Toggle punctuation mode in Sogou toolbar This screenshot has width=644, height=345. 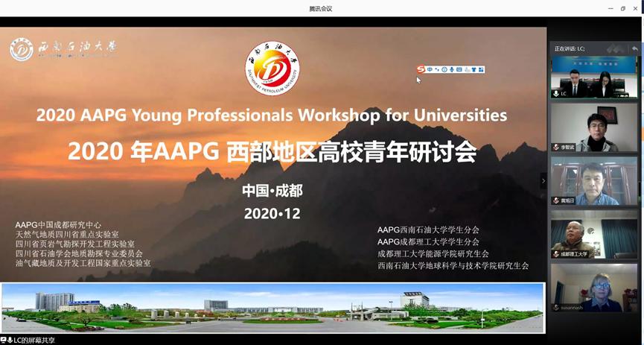tap(437, 69)
